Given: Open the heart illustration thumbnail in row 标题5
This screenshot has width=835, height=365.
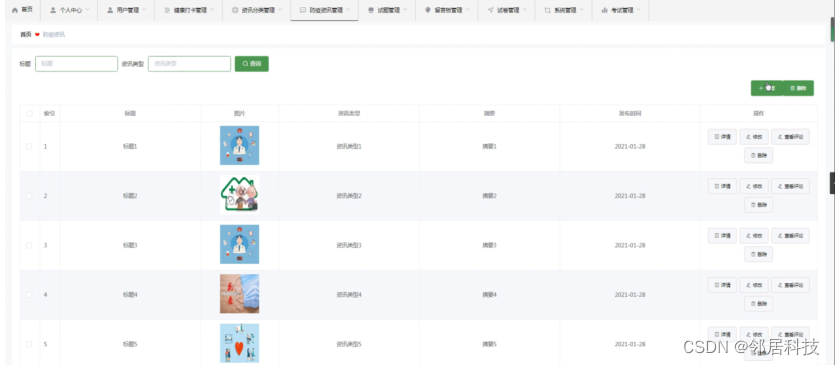Looking at the screenshot, I should coord(240,344).
